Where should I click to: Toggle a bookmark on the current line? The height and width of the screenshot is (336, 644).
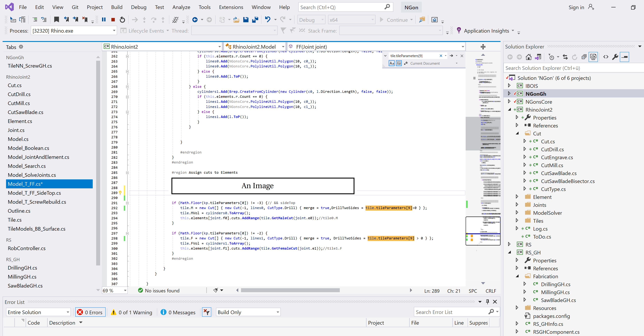tap(56, 19)
